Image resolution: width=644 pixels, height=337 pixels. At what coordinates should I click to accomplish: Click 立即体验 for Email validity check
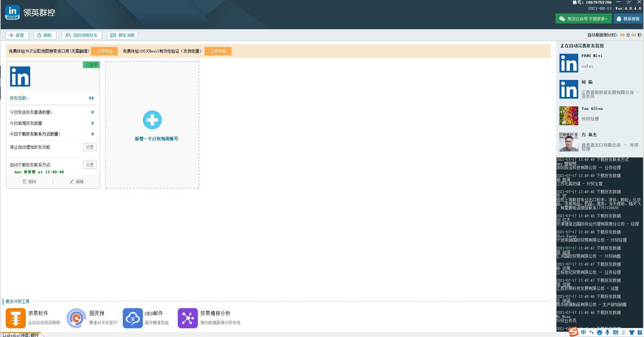click(218, 51)
